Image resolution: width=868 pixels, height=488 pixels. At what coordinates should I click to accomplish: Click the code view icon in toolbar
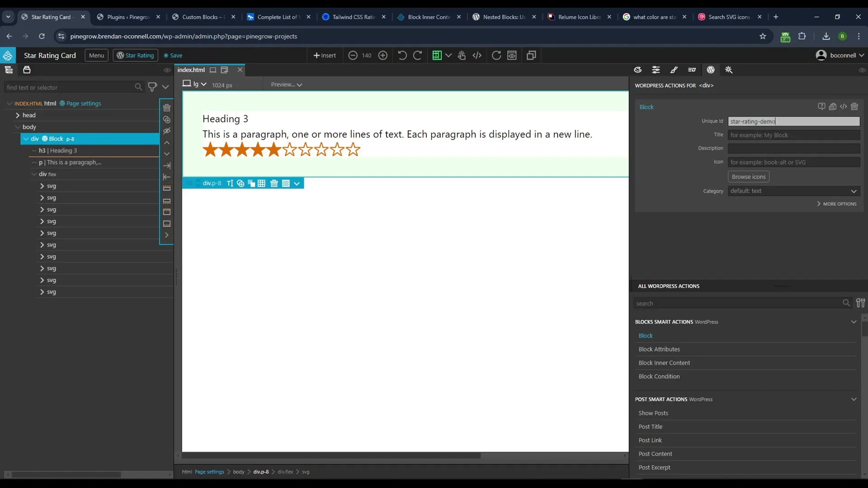pyautogui.click(x=477, y=55)
